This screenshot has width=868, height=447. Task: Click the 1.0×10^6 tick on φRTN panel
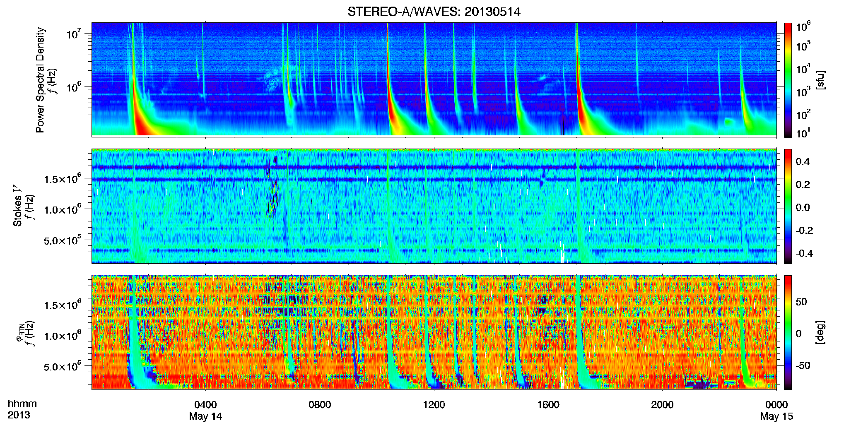click(x=63, y=335)
